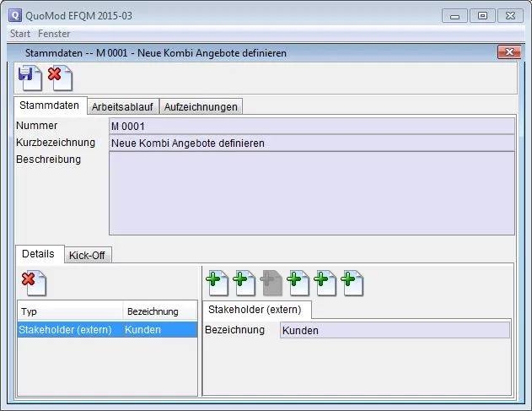Click the last green plus add icon
The image size is (532, 411).
[x=352, y=282]
